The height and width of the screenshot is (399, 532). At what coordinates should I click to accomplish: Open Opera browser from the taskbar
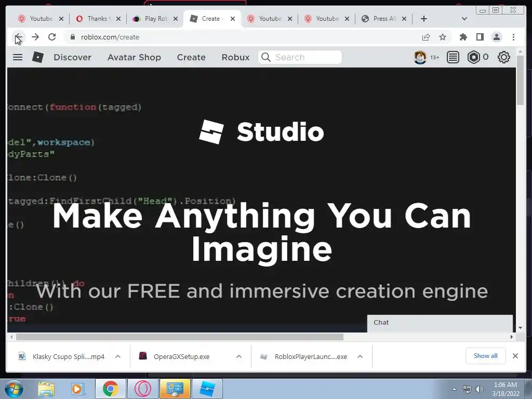[142, 389]
